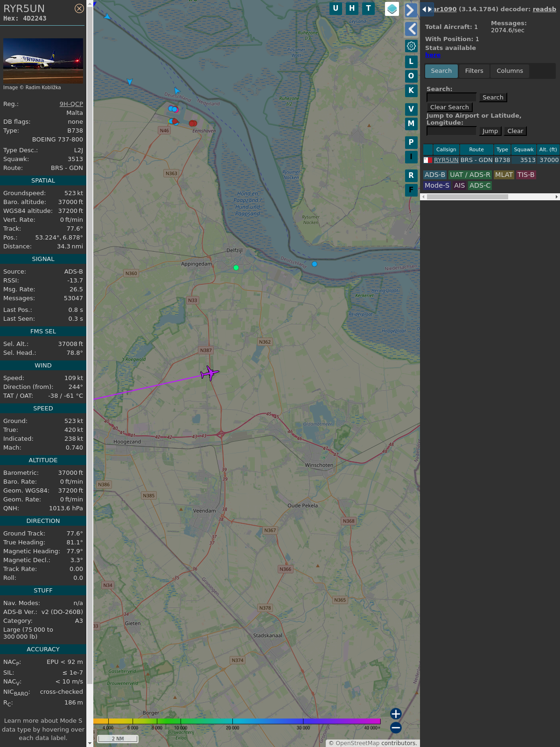Screen dimensions: 560x747
Task: Click the zoom out minus button
Action: 396,727
